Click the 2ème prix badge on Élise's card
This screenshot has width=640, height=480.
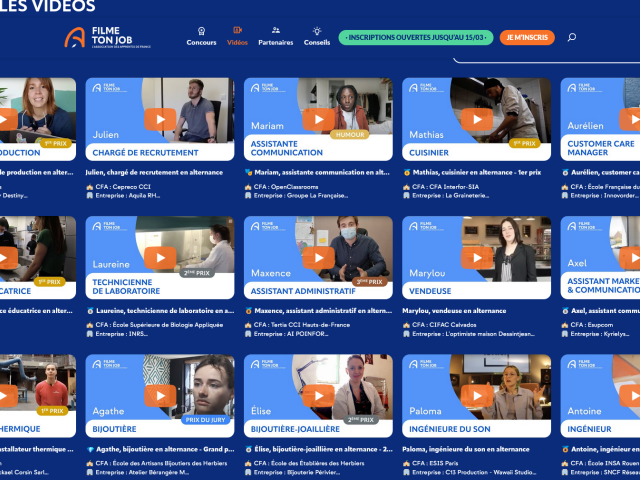(x=360, y=420)
